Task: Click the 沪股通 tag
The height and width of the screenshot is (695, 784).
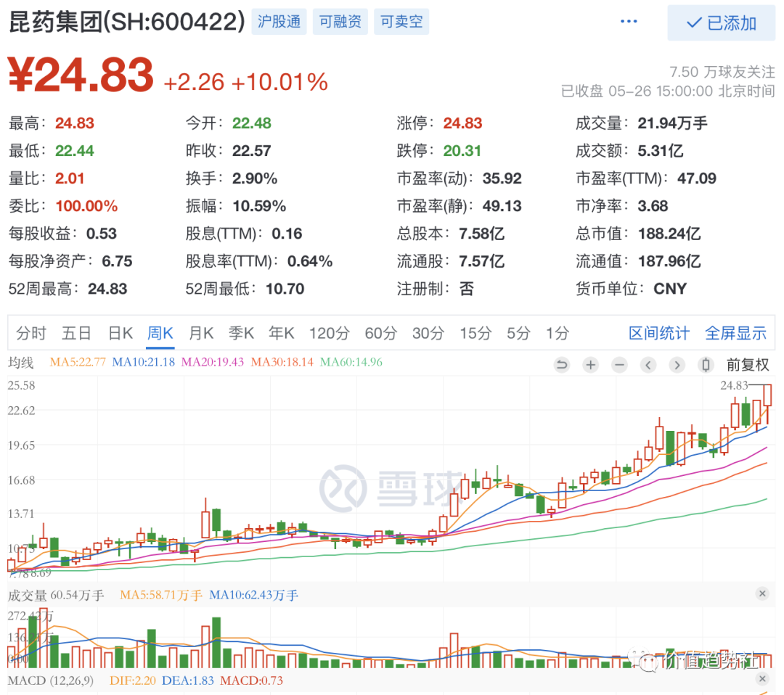Action: pyautogui.click(x=279, y=22)
